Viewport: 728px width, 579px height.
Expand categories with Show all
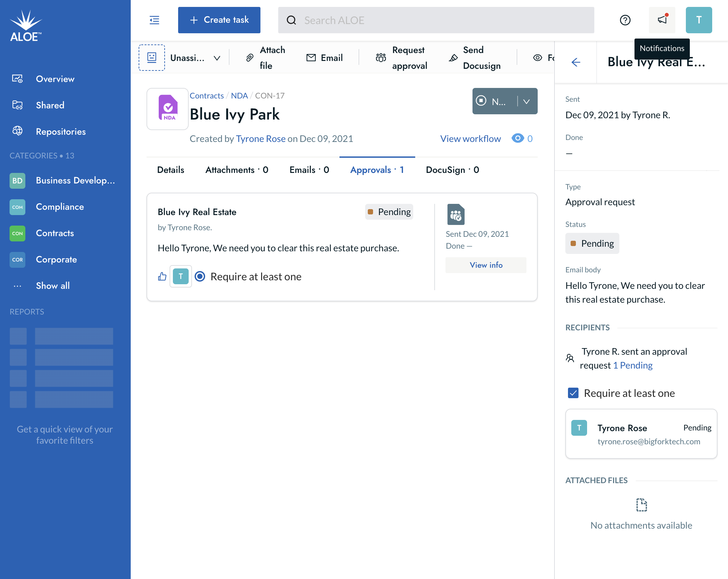(52, 286)
